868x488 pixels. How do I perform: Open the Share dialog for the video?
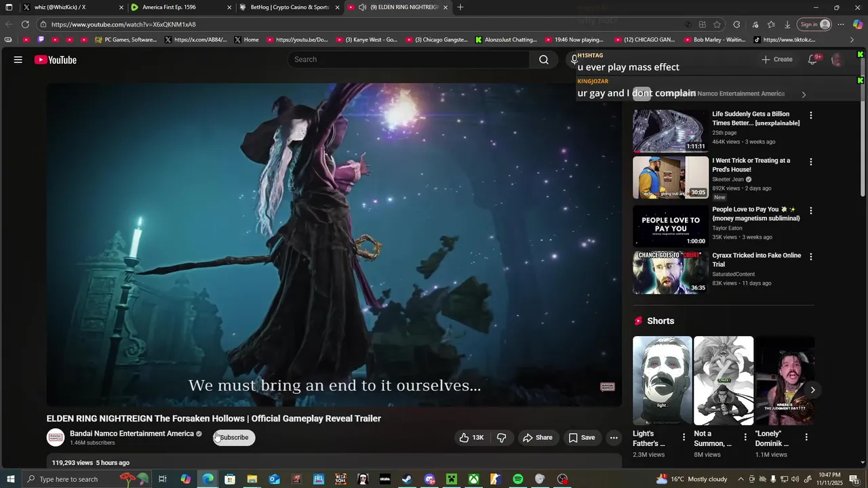point(538,438)
